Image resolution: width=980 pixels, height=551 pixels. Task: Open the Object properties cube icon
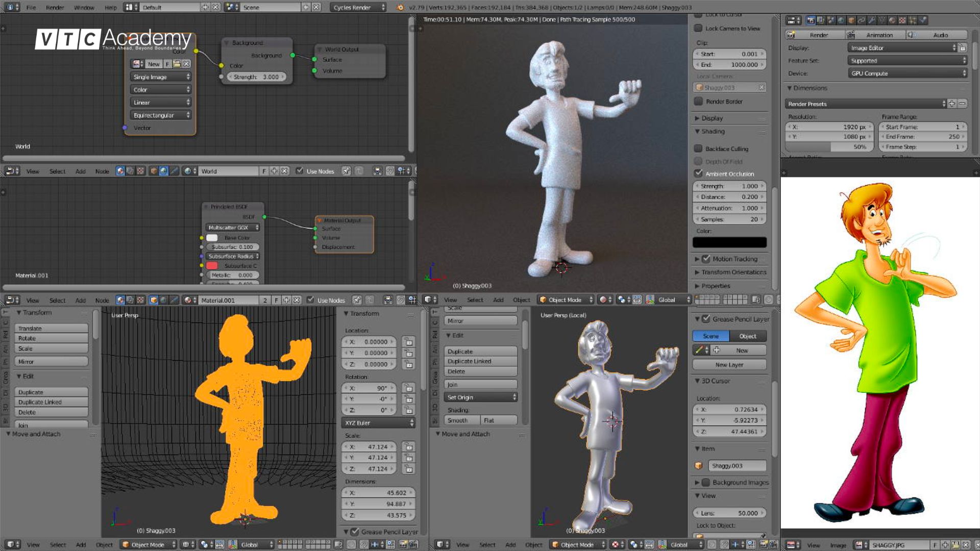tap(851, 20)
